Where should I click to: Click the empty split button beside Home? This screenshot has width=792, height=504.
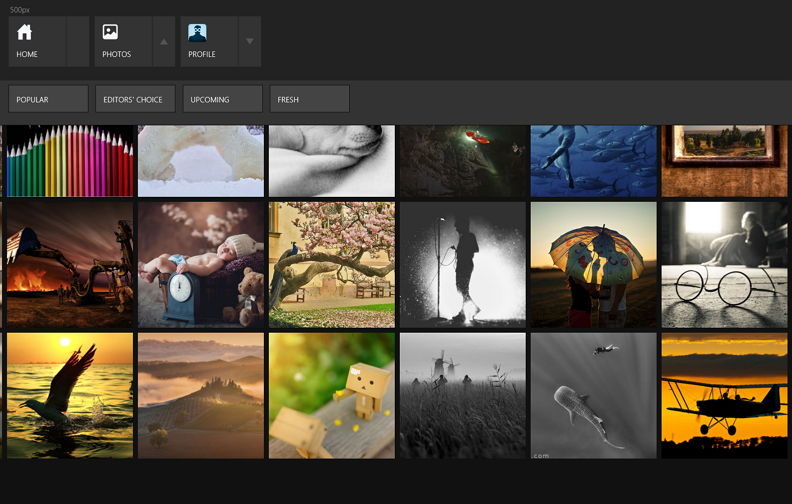[78, 41]
